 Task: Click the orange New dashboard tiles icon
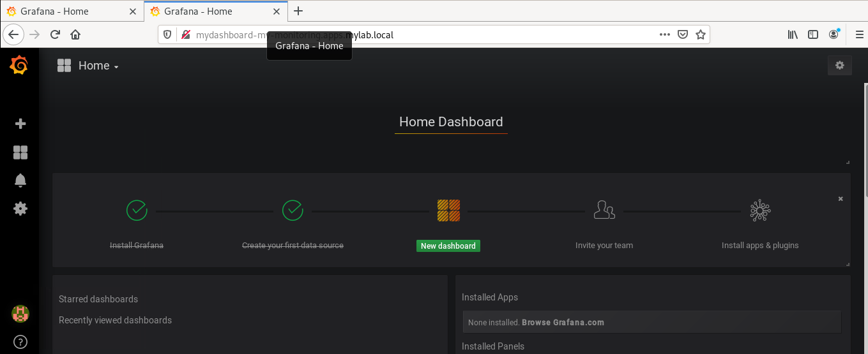[448, 210]
